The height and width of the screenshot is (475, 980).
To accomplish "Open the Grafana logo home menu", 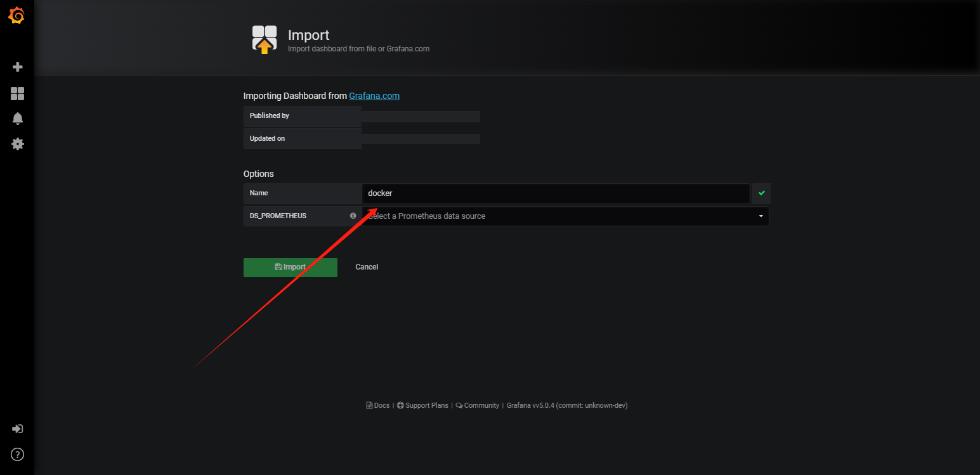I will (x=17, y=16).
